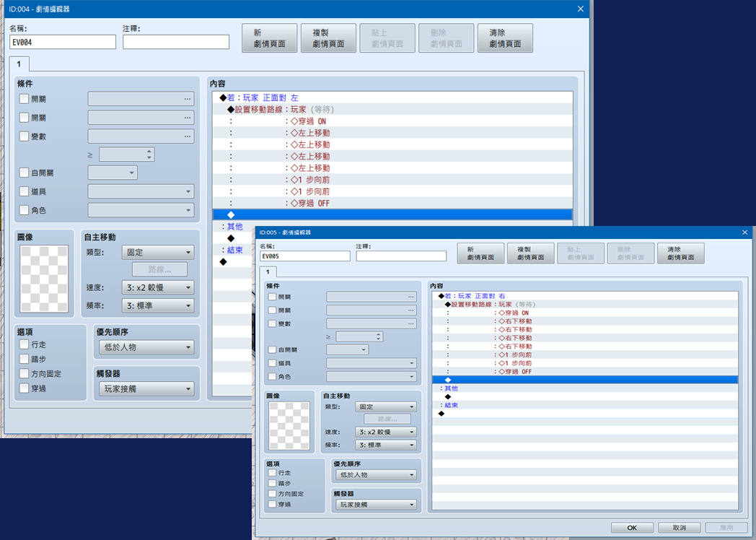Image resolution: width=756 pixels, height=540 pixels.
Task: Enable first 開關 condition checkbox in EV005 window
Action: click(x=273, y=297)
